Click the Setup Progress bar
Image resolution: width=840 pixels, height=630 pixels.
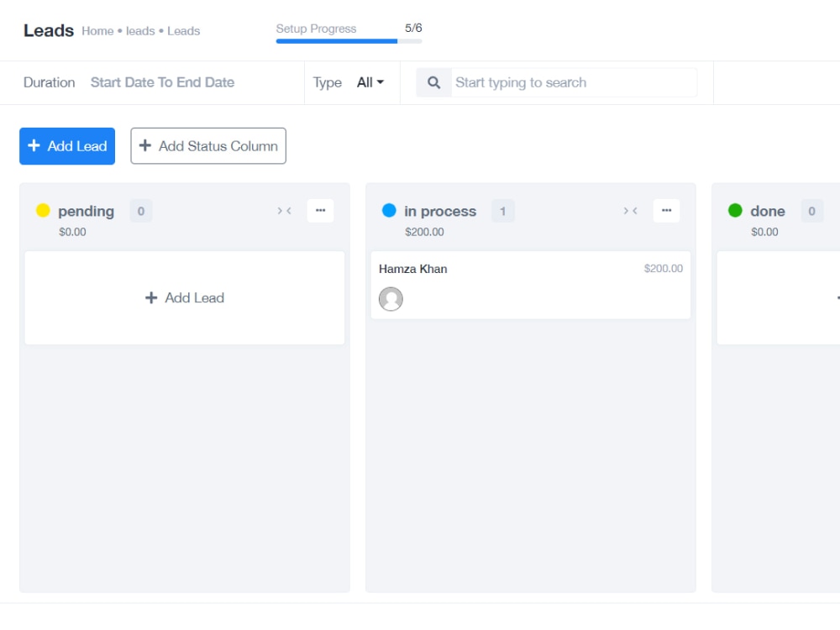(x=349, y=41)
